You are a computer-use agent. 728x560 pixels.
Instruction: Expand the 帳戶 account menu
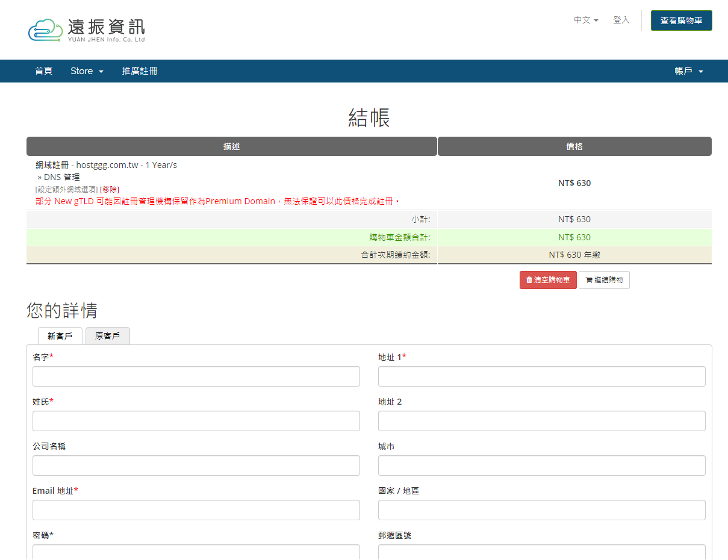(x=688, y=71)
